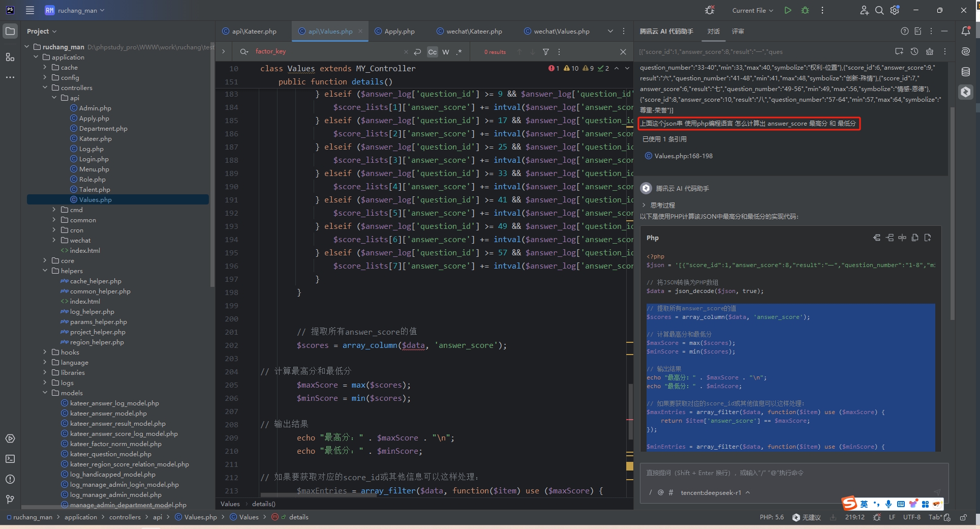Toggle Sogou IME soft keyboard

click(x=901, y=504)
